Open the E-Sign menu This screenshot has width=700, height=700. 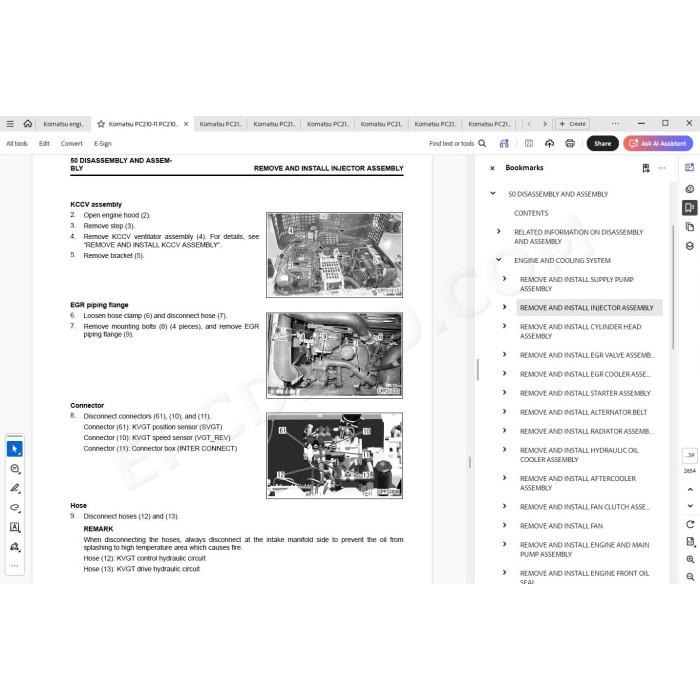[x=103, y=143]
